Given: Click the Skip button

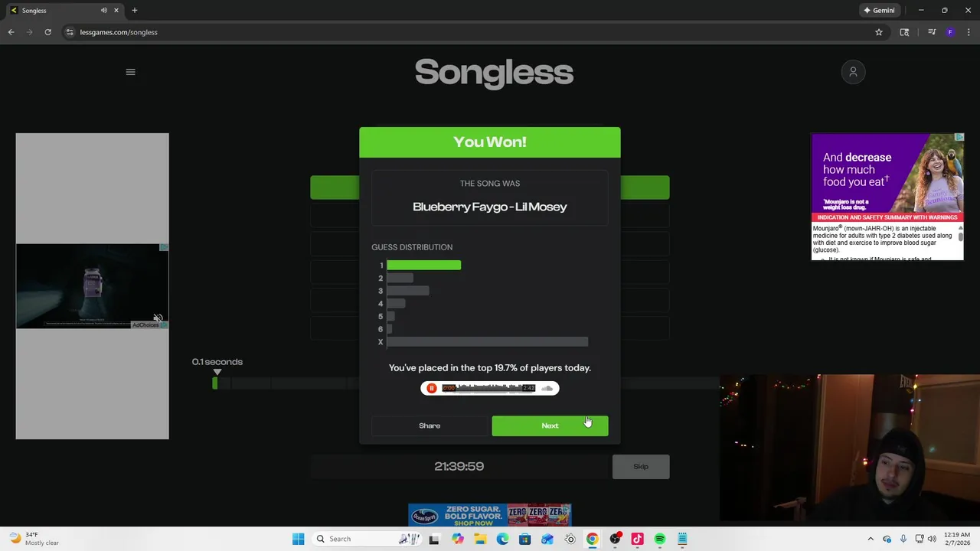Looking at the screenshot, I should pos(641,467).
